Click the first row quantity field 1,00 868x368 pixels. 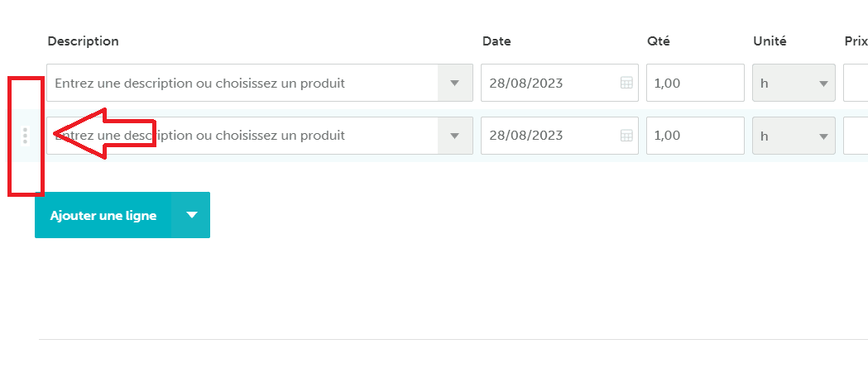695,83
